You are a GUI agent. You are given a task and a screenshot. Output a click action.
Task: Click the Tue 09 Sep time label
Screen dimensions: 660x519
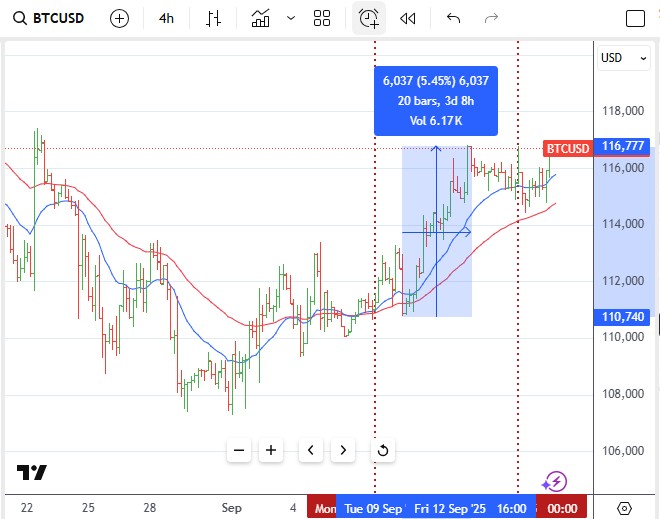(x=373, y=508)
